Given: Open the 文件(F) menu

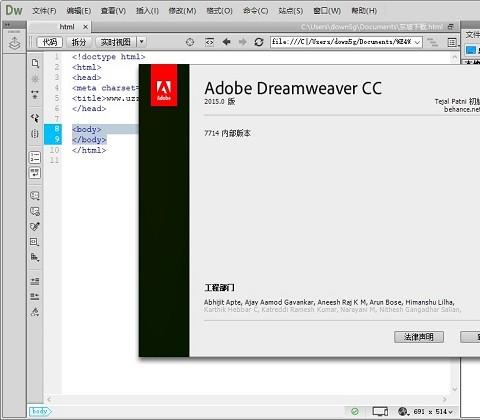Looking at the screenshot, I should pyautogui.click(x=44, y=11).
